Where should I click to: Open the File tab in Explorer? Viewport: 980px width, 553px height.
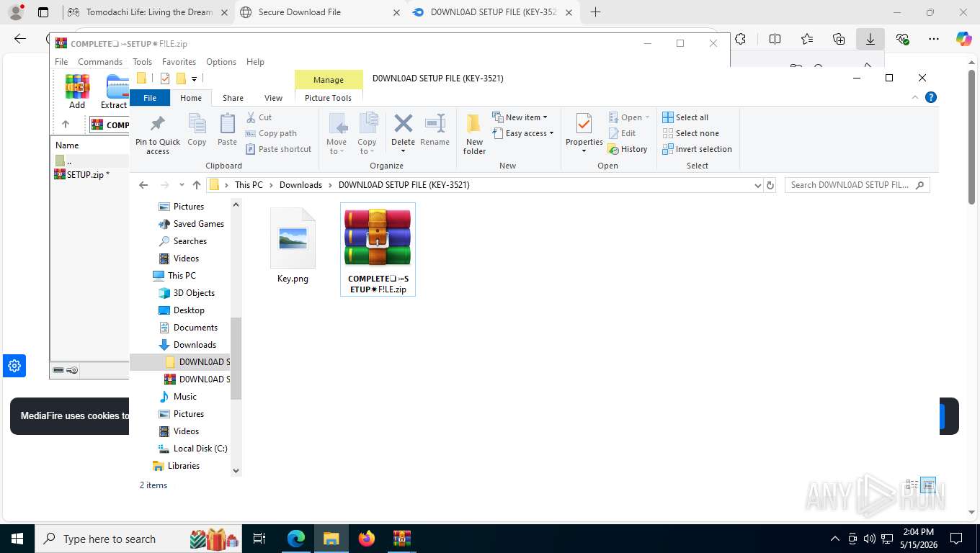[x=150, y=98]
